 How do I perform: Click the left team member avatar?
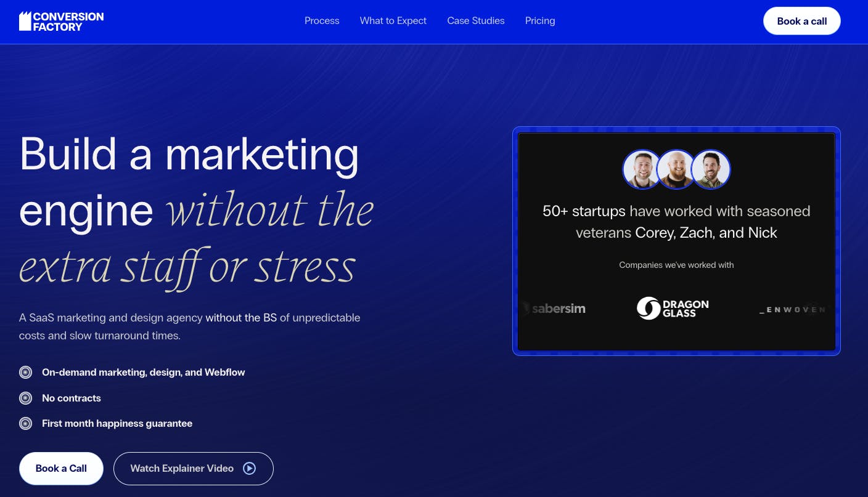(641, 169)
